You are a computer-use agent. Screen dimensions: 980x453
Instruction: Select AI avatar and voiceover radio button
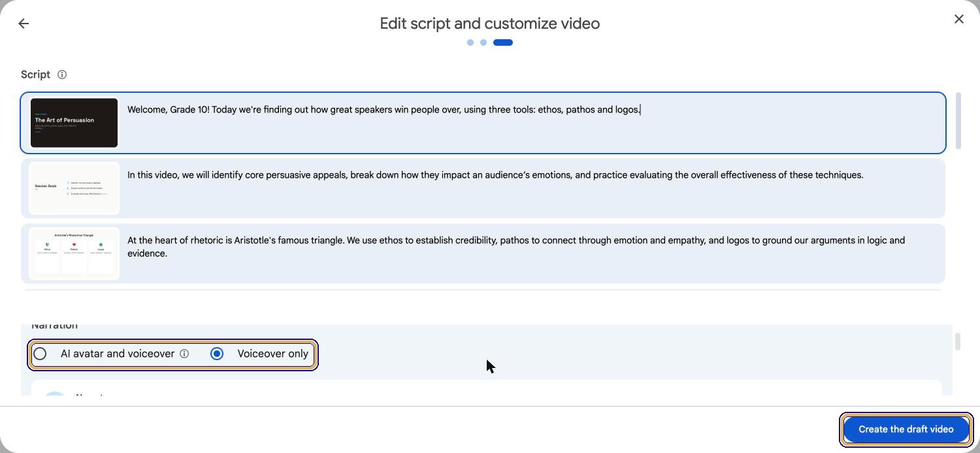[x=40, y=354]
